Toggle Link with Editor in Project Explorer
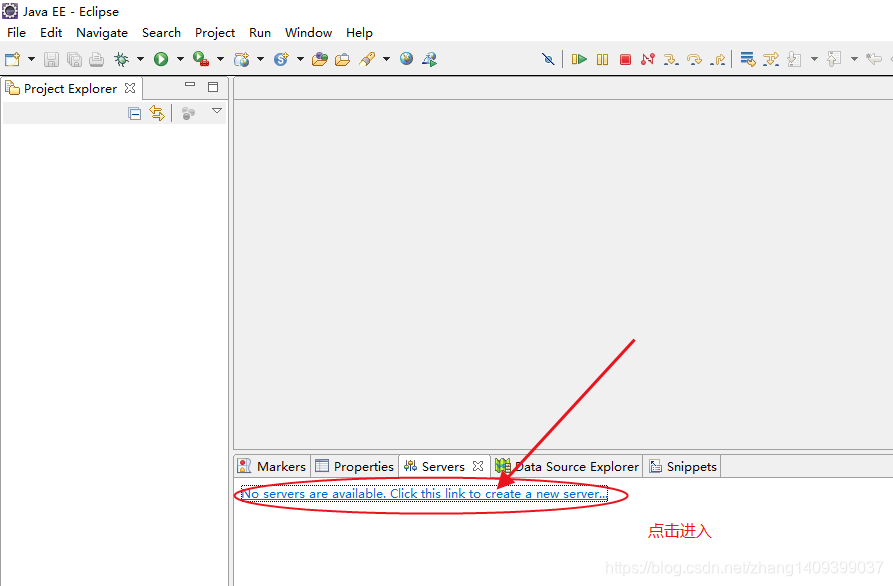Image resolution: width=893 pixels, height=586 pixels. pyautogui.click(x=157, y=113)
